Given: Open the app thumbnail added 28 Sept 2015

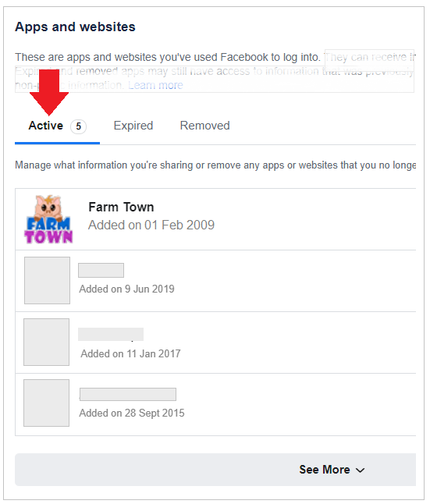Looking at the screenshot, I should tap(46, 403).
